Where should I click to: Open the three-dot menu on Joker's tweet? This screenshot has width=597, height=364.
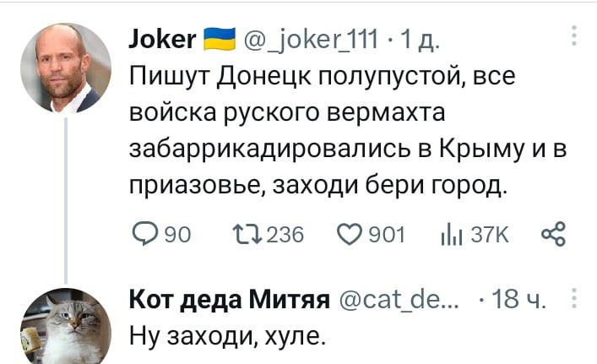[x=573, y=37]
